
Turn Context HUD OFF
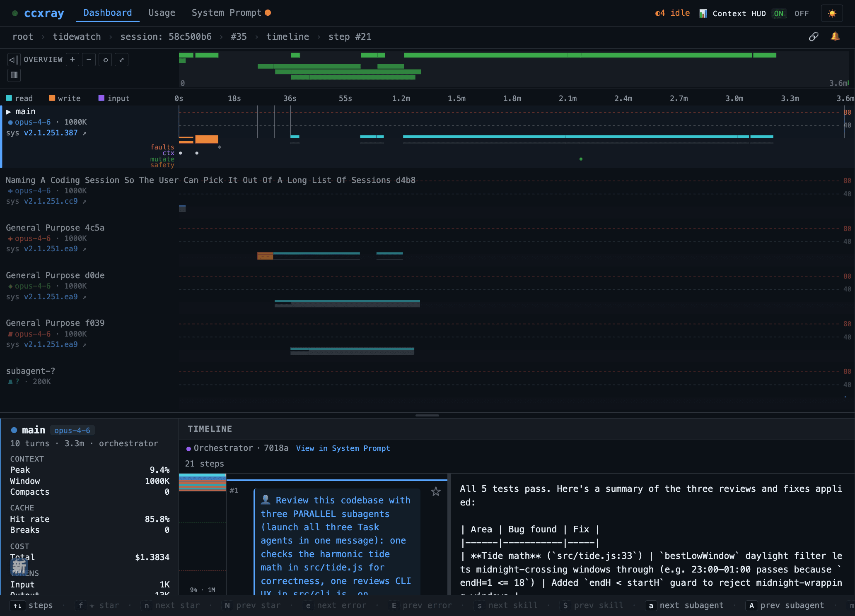click(x=802, y=14)
